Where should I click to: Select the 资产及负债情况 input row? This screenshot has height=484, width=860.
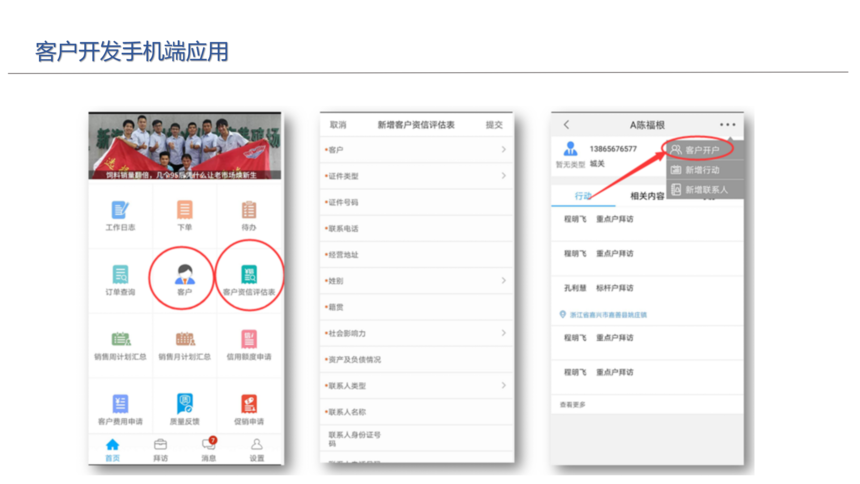coord(417,359)
